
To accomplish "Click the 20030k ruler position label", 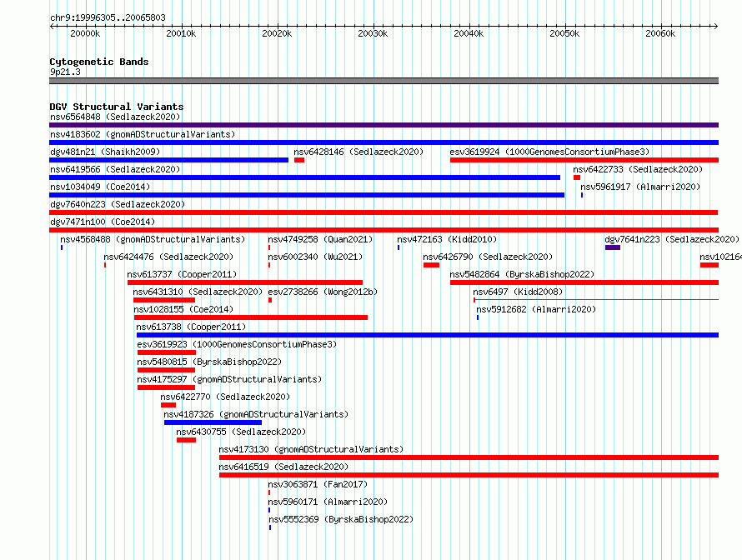I will tap(373, 33).
